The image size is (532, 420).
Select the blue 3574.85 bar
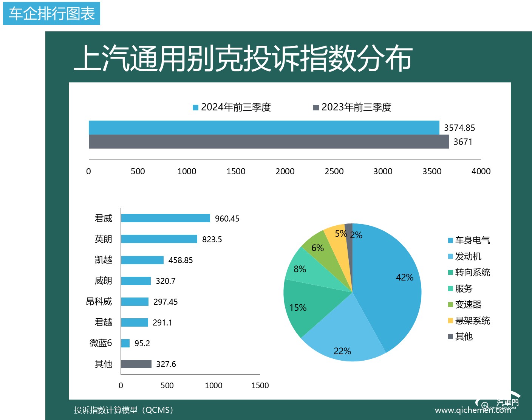(x=264, y=127)
